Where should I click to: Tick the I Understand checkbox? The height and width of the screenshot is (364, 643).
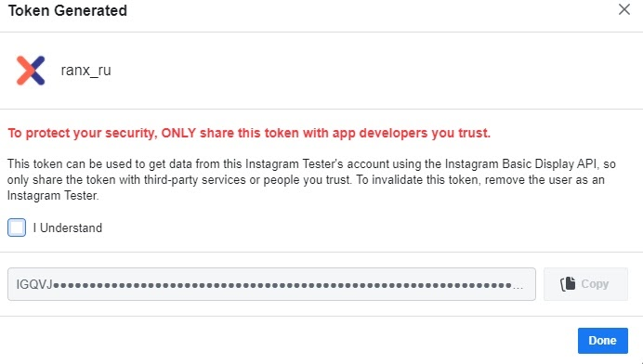(17, 227)
